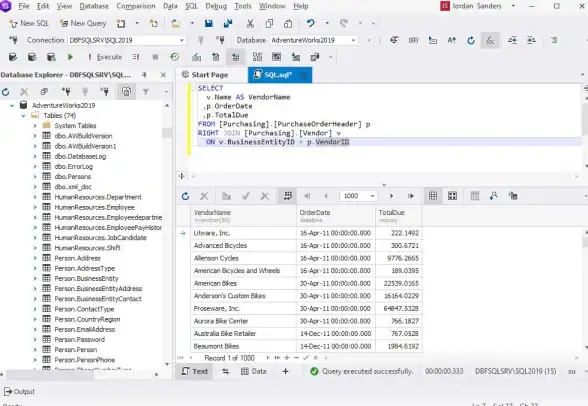Screen dimensions: 588x406
Task: Collapse the Tables (74) node
Action: pyautogui.click(x=23, y=115)
